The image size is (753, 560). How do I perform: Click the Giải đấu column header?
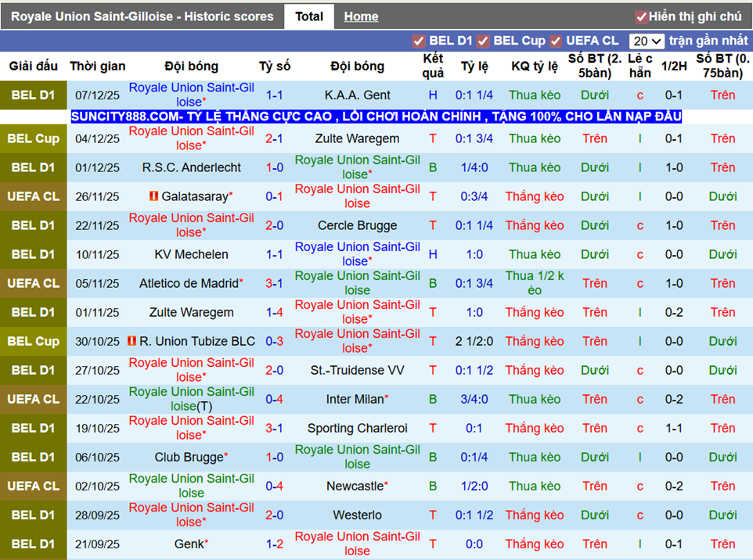[x=33, y=66]
